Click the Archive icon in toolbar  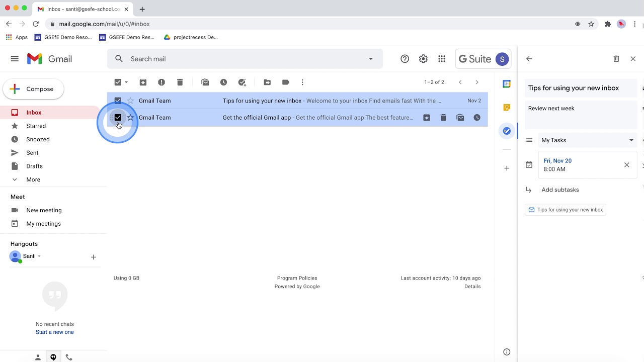coord(143,82)
